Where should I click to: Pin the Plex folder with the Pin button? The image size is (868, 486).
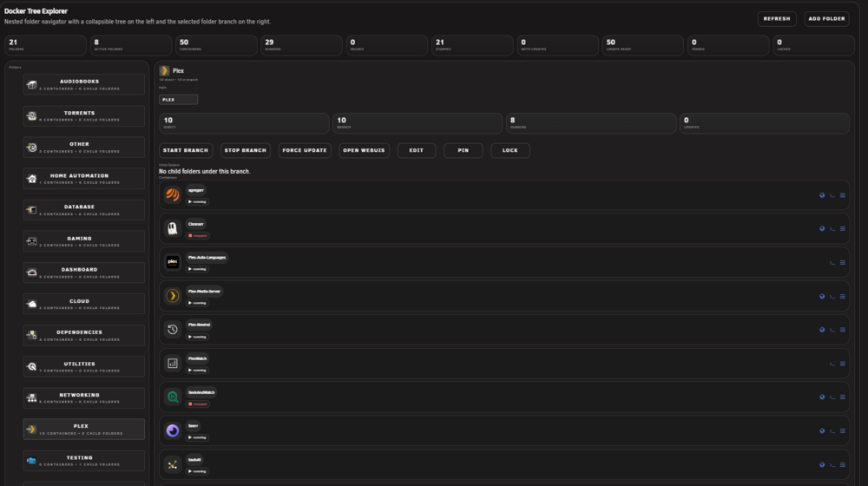click(464, 150)
